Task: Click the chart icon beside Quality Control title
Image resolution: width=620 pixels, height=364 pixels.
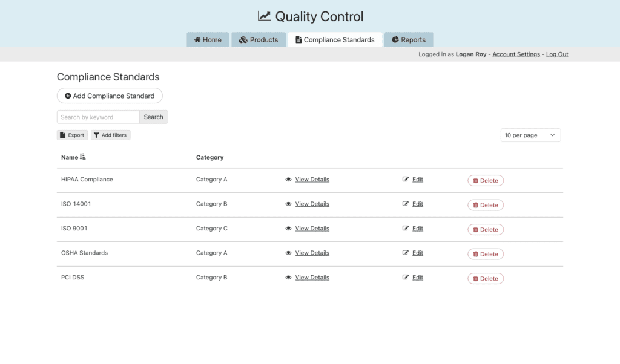Action: pos(264,16)
